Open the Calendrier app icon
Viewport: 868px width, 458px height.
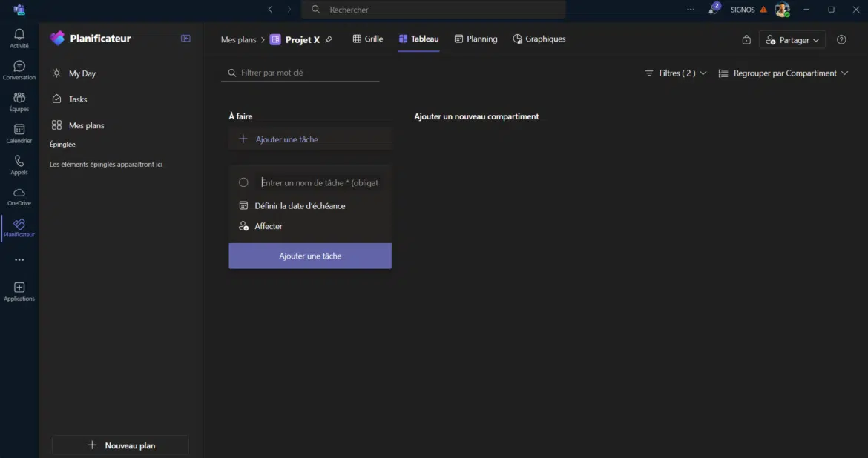pos(19,133)
